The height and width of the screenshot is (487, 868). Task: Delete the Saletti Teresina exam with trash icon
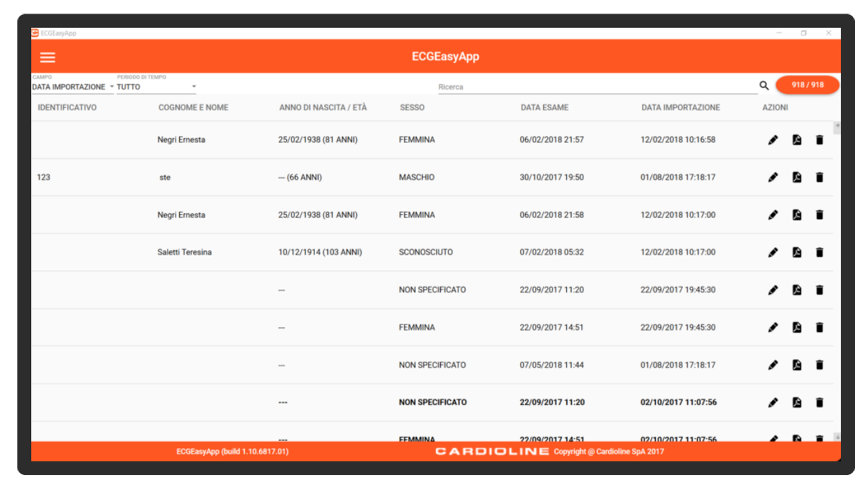point(820,252)
